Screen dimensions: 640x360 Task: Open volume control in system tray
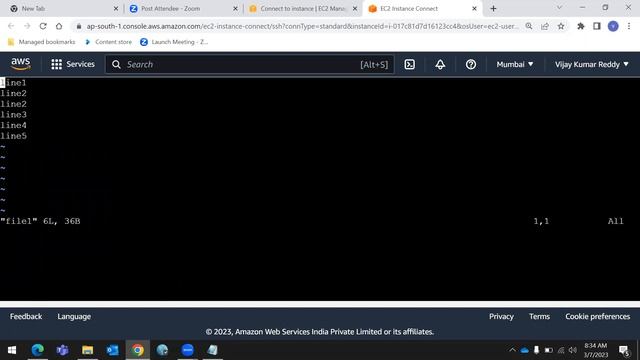tap(573, 350)
